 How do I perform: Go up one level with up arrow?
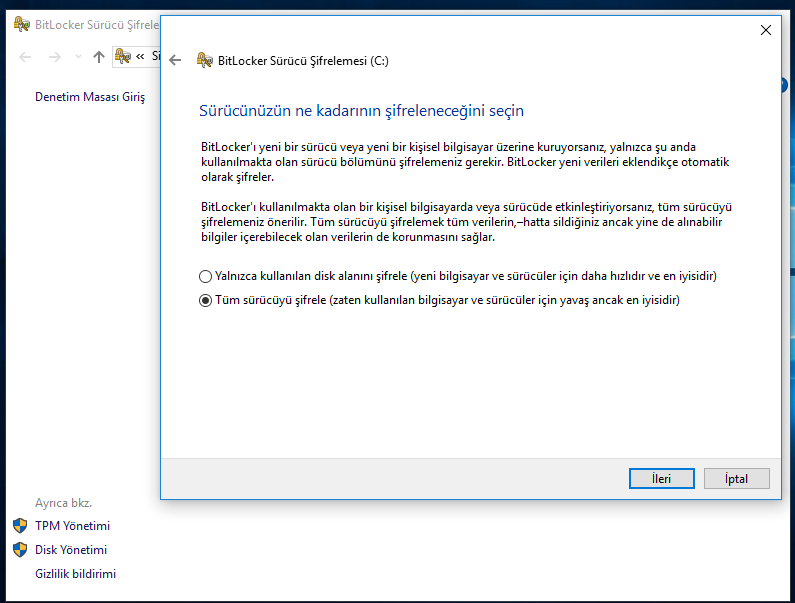(x=98, y=57)
